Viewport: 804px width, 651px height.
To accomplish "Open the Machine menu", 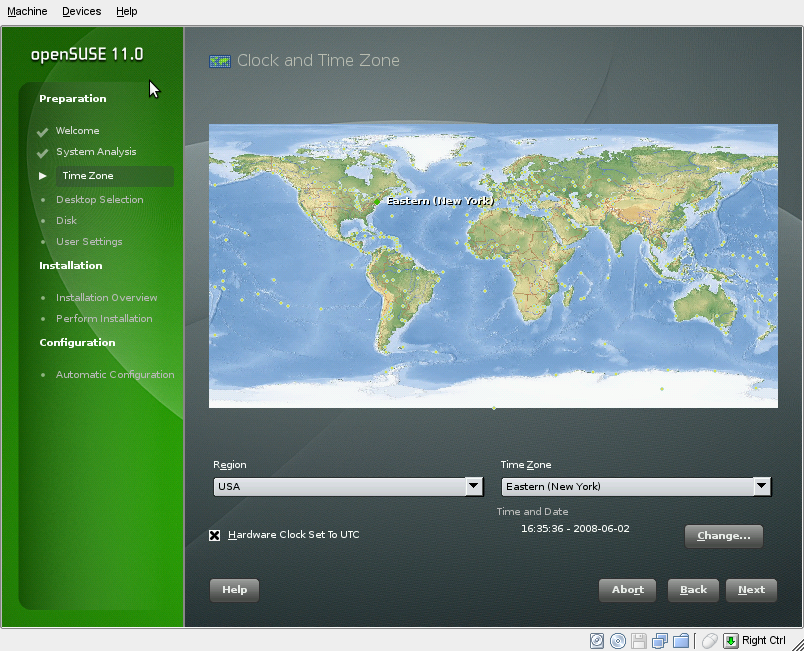I will [x=27, y=11].
